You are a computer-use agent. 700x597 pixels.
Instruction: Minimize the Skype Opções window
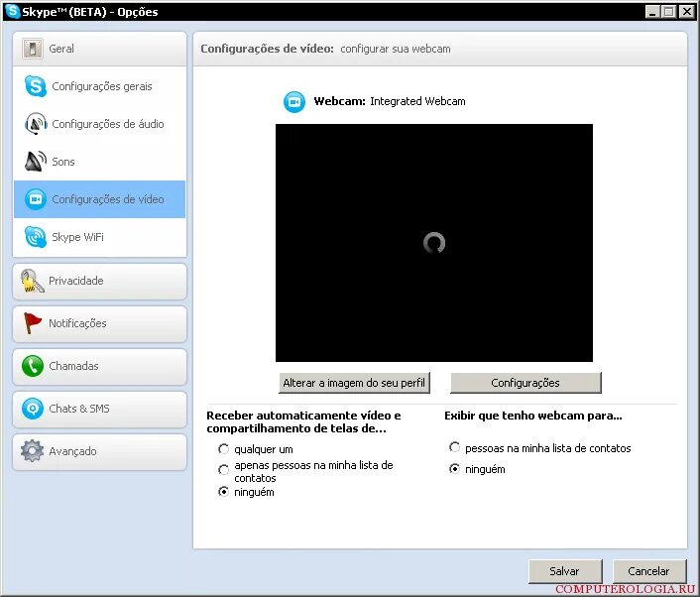click(x=652, y=12)
